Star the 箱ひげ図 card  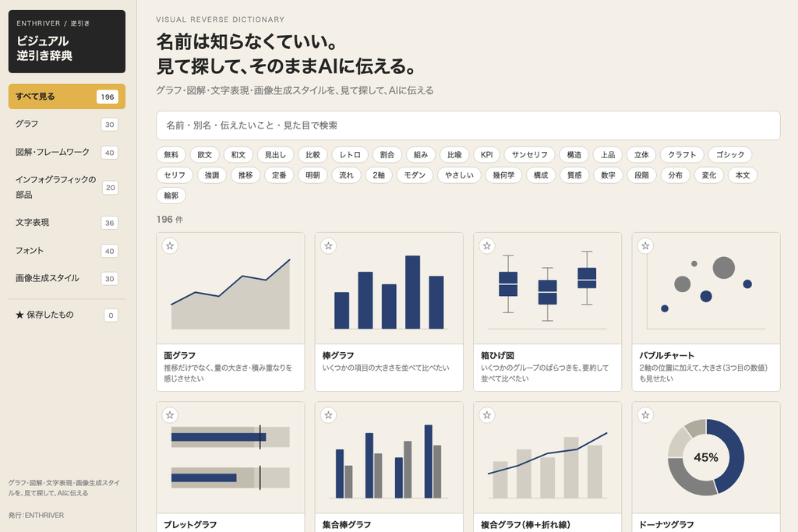pos(487,246)
